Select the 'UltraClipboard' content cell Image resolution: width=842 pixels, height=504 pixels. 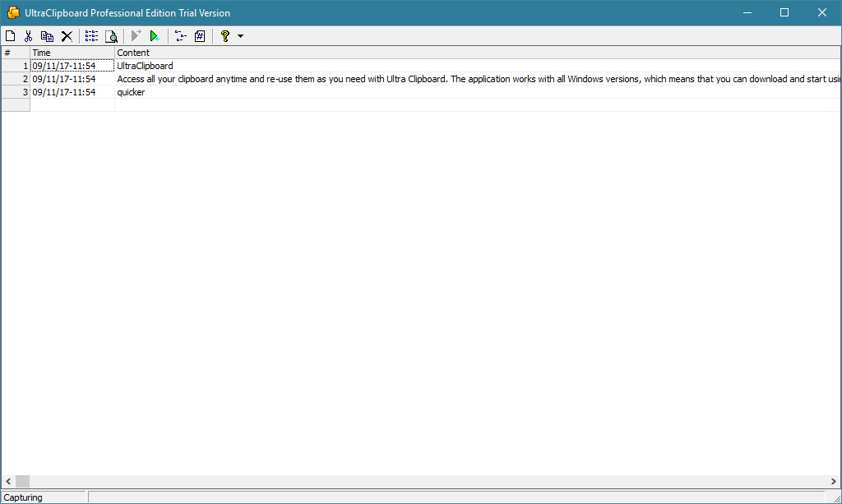coord(146,66)
